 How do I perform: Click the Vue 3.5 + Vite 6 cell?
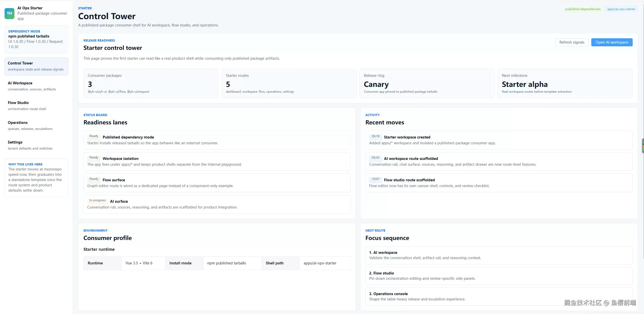(143, 263)
